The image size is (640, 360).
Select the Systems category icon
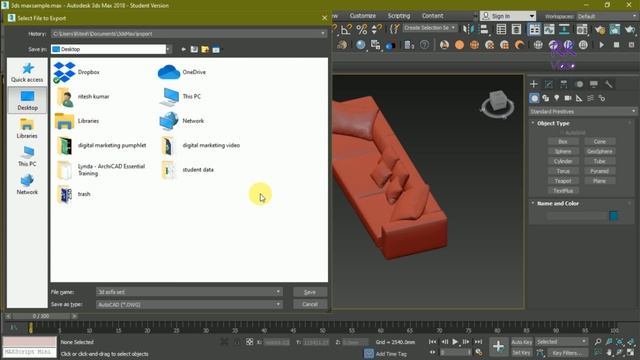click(602, 98)
